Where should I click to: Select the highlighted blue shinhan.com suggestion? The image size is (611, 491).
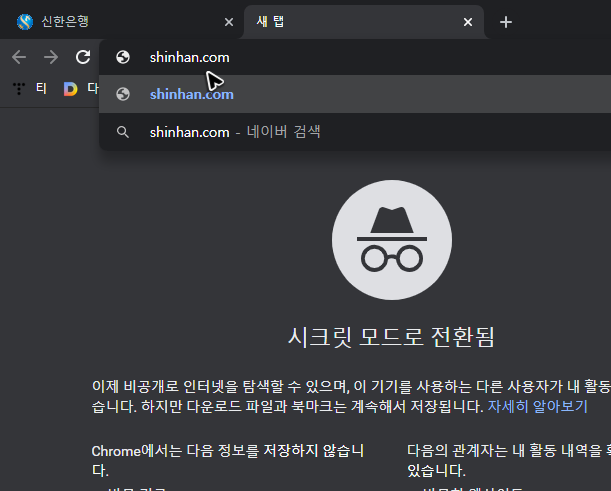pos(355,94)
